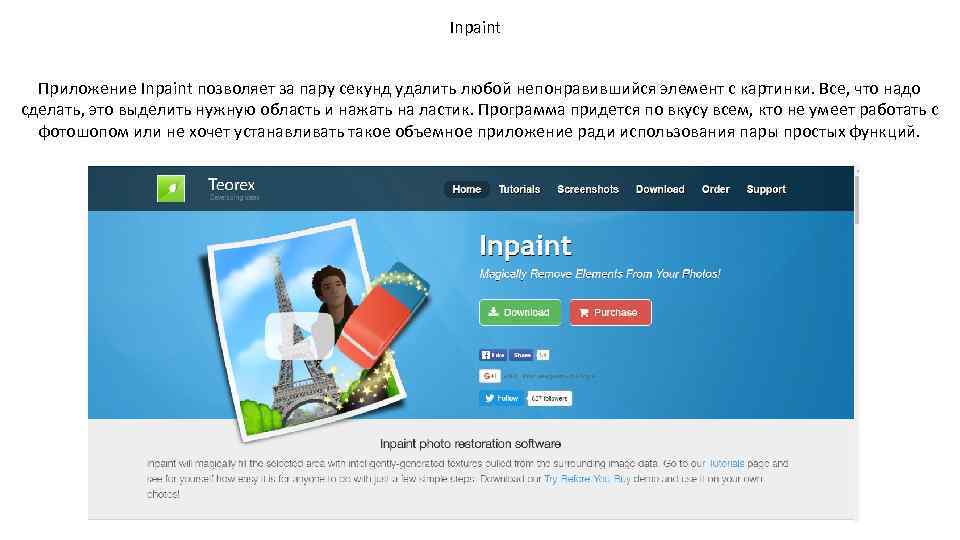Click the Facebook Share button
Image resolution: width=960 pixels, height=540 pixels.
point(522,355)
